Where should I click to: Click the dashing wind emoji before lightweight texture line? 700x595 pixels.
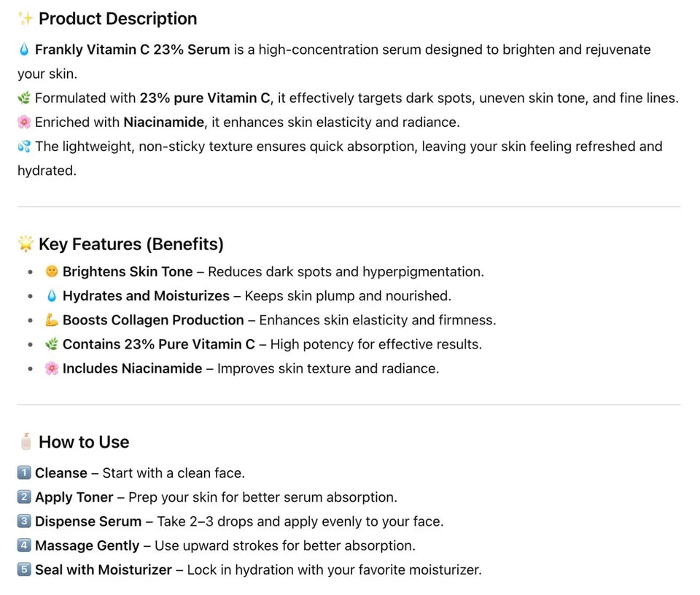click(24, 146)
